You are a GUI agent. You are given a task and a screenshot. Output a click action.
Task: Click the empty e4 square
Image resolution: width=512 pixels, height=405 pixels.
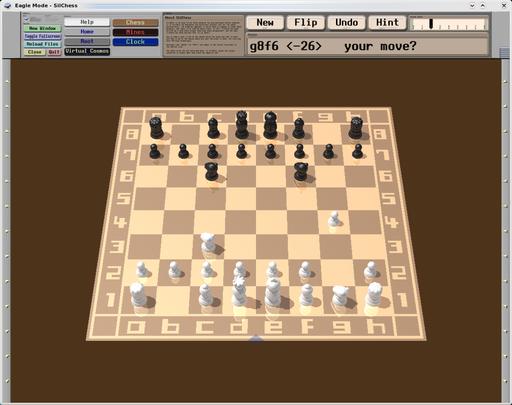click(271, 222)
